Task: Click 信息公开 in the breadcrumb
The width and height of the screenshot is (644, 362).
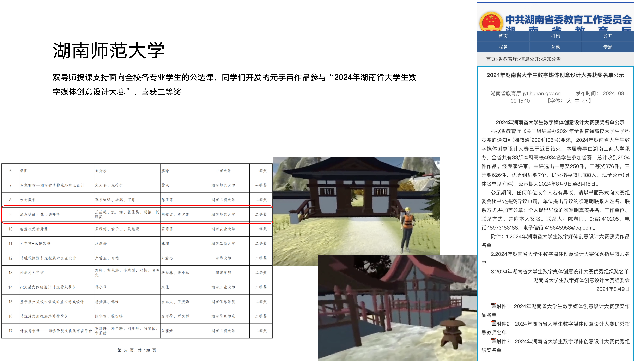Action: tap(529, 59)
